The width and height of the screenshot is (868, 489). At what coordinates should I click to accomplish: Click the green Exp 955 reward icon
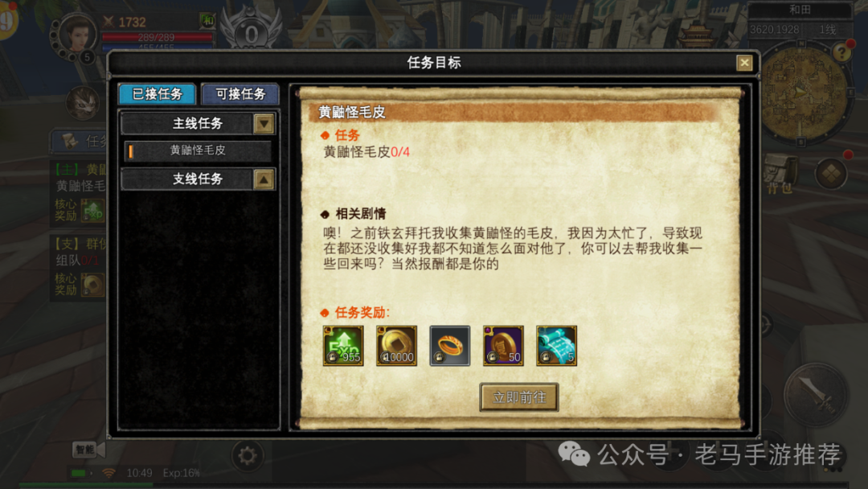[343, 346]
